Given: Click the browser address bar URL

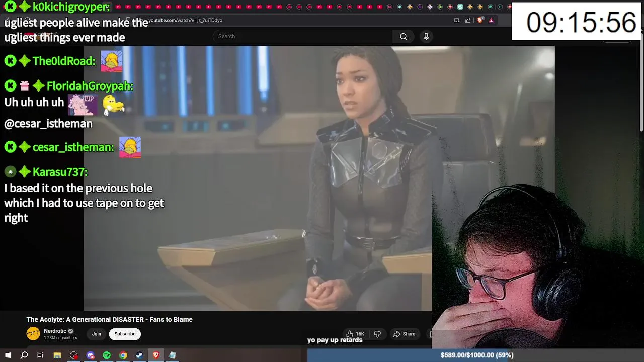Looking at the screenshot, I should (185, 20).
